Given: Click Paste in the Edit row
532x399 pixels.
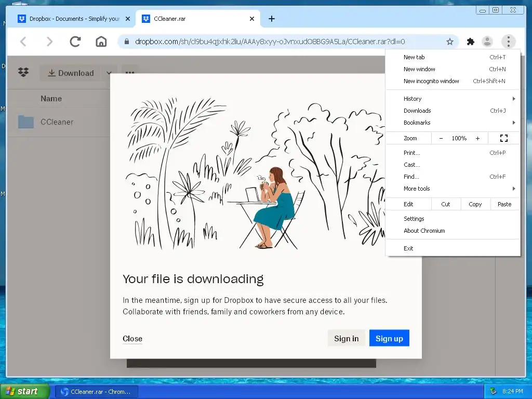Looking at the screenshot, I should 504,204.
